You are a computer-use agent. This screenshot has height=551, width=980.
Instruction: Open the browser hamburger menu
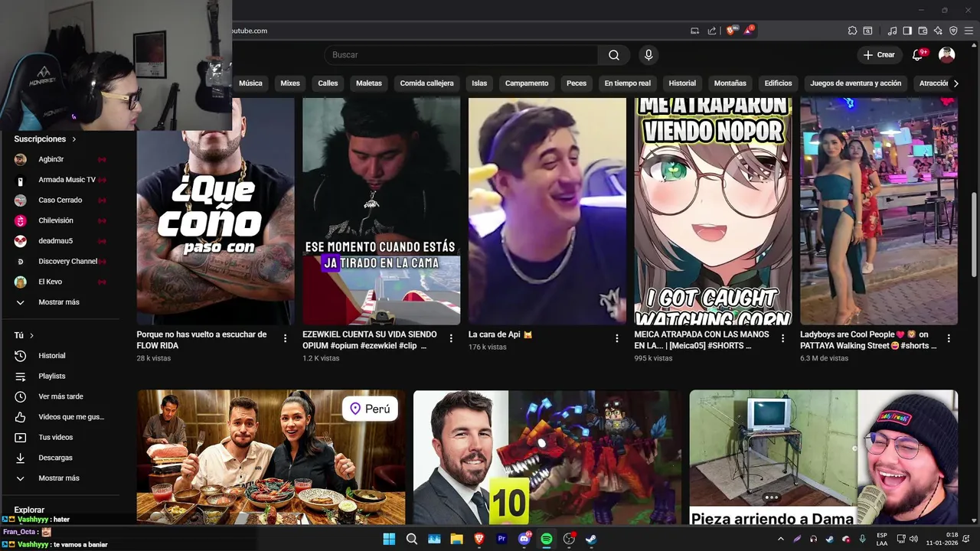pos(969,31)
